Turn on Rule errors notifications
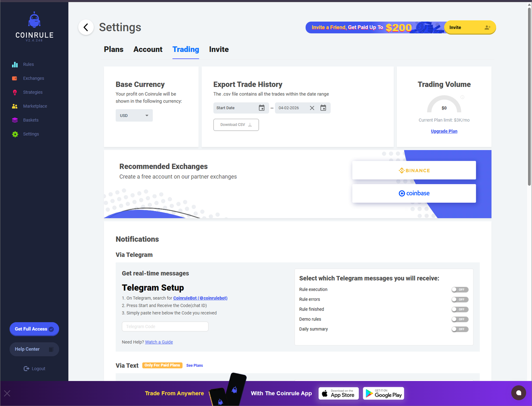The width and height of the screenshot is (532, 406). tap(460, 299)
